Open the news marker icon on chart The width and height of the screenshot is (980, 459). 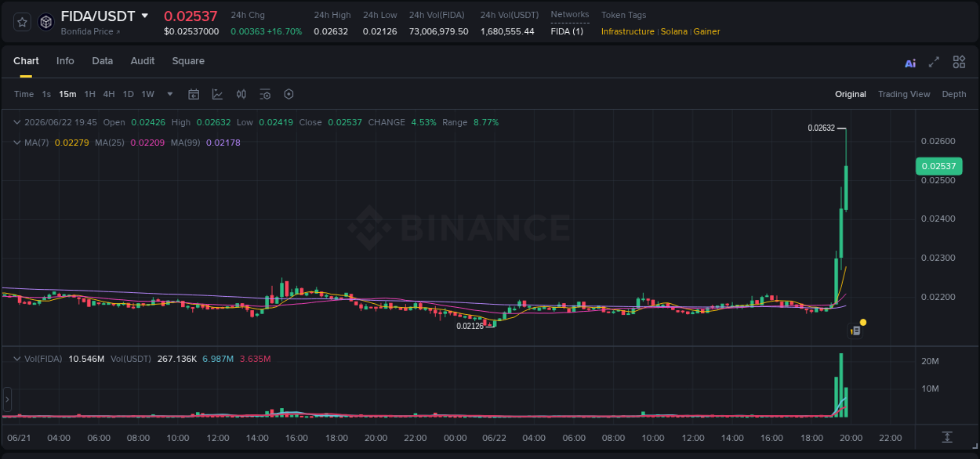coord(856,331)
